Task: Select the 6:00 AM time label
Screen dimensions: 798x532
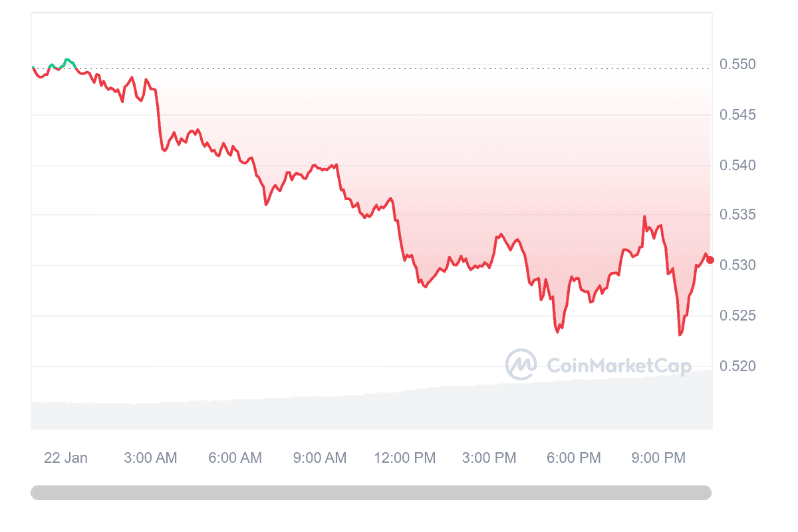Action: 235,458
